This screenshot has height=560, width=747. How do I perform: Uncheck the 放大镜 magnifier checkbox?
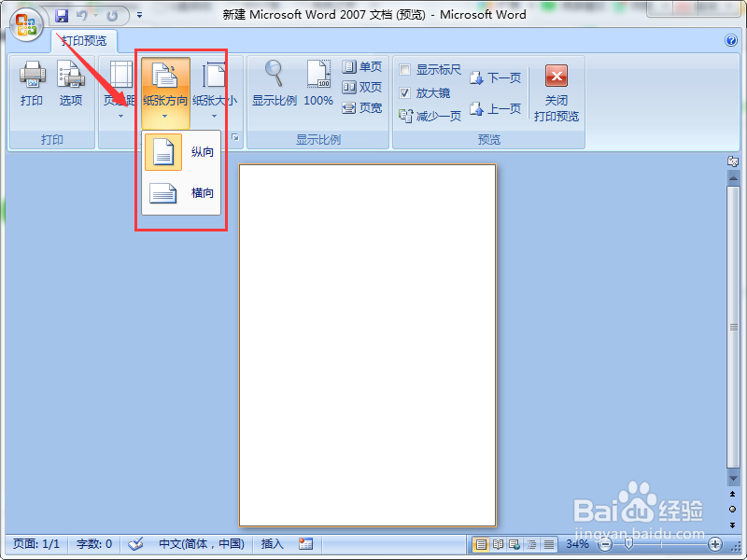[x=405, y=92]
